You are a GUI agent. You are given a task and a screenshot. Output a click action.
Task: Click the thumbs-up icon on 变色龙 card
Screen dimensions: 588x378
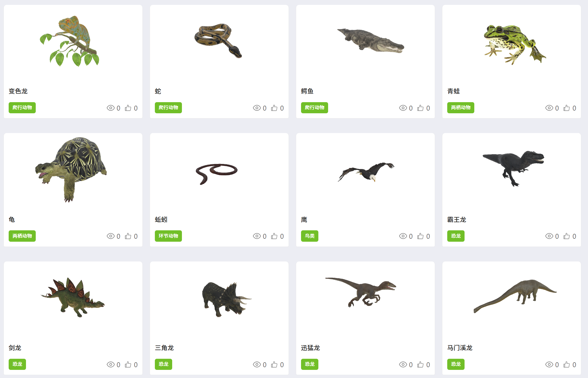(x=128, y=108)
